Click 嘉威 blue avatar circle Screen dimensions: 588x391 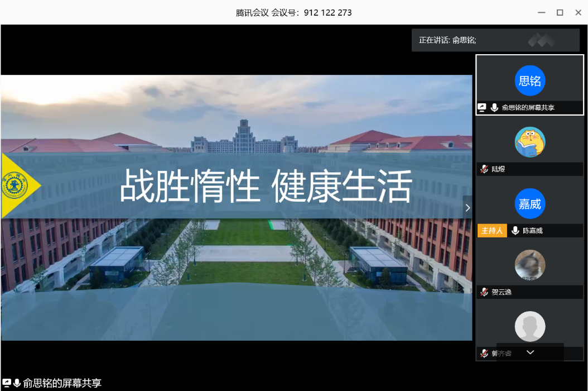pos(529,204)
